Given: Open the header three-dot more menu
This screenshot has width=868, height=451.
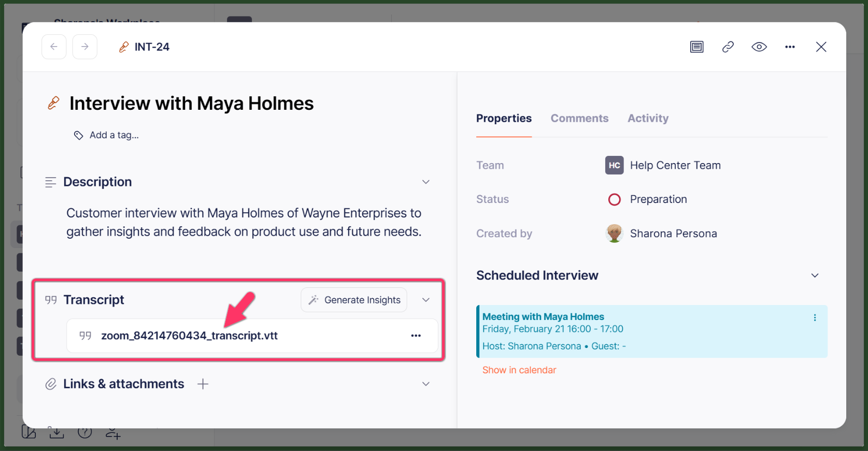Looking at the screenshot, I should coord(790,47).
